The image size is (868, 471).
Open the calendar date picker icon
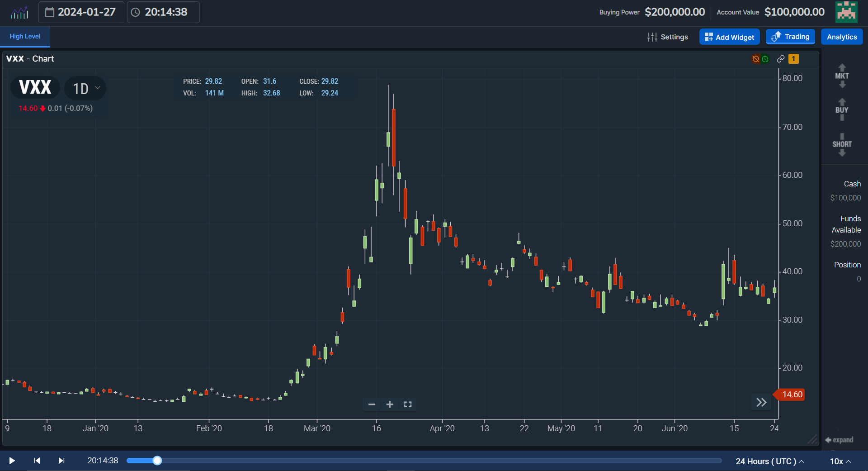pyautogui.click(x=51, y=12)
